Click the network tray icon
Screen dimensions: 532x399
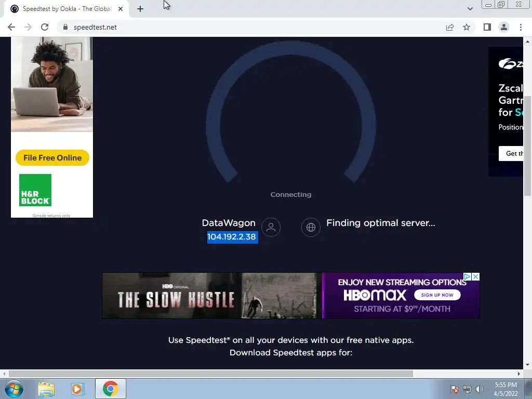467,389
